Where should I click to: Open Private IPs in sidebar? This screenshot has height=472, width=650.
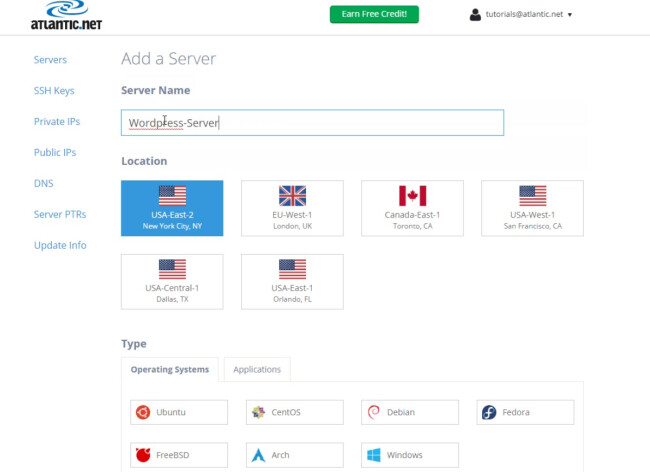tap(57, 121)
